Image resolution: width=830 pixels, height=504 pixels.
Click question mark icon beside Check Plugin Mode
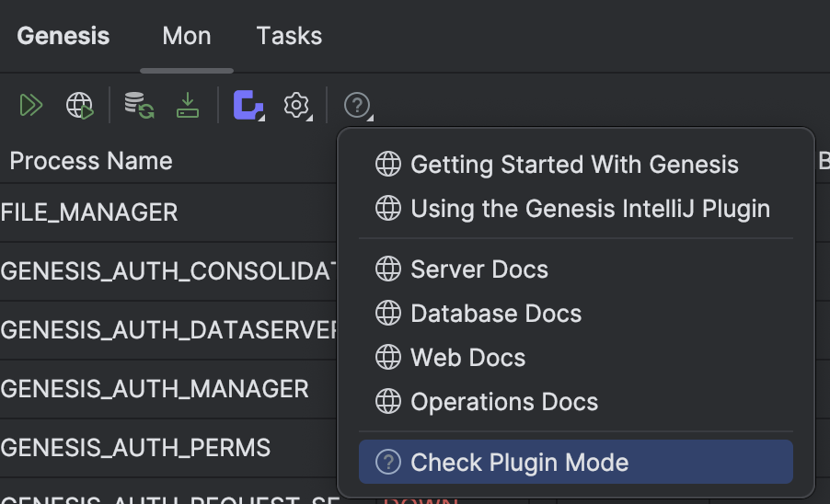pyautogui.click(x=388, y=462)
